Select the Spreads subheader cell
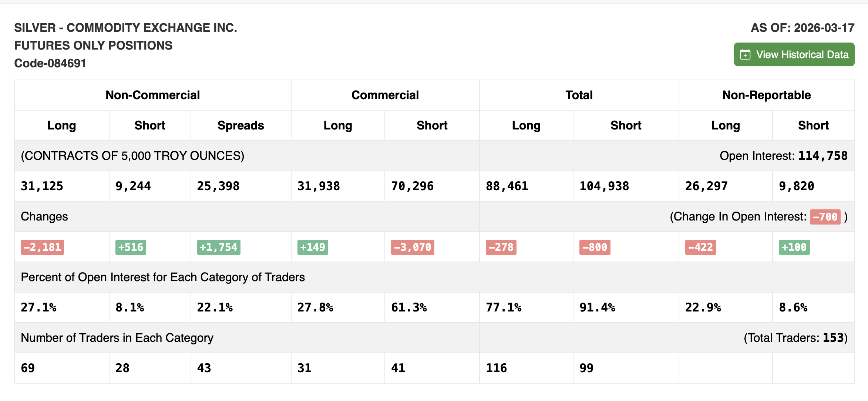This screenshot has width=868, height=401. [240, 125]
